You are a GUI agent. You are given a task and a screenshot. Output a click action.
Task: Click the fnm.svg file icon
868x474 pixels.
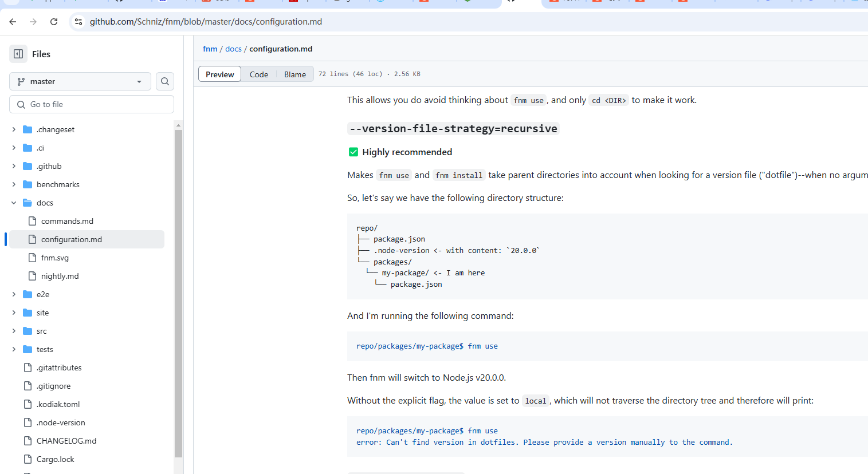33,258
